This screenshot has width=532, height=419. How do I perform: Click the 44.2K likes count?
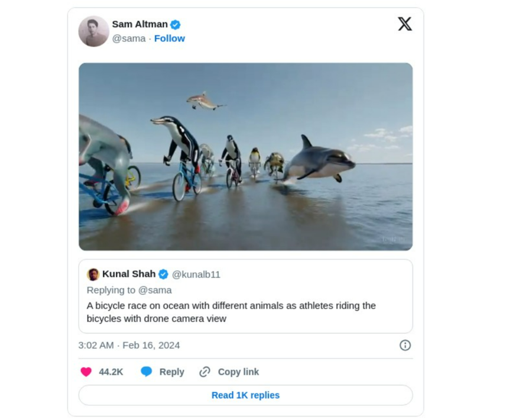coord(111,372)
